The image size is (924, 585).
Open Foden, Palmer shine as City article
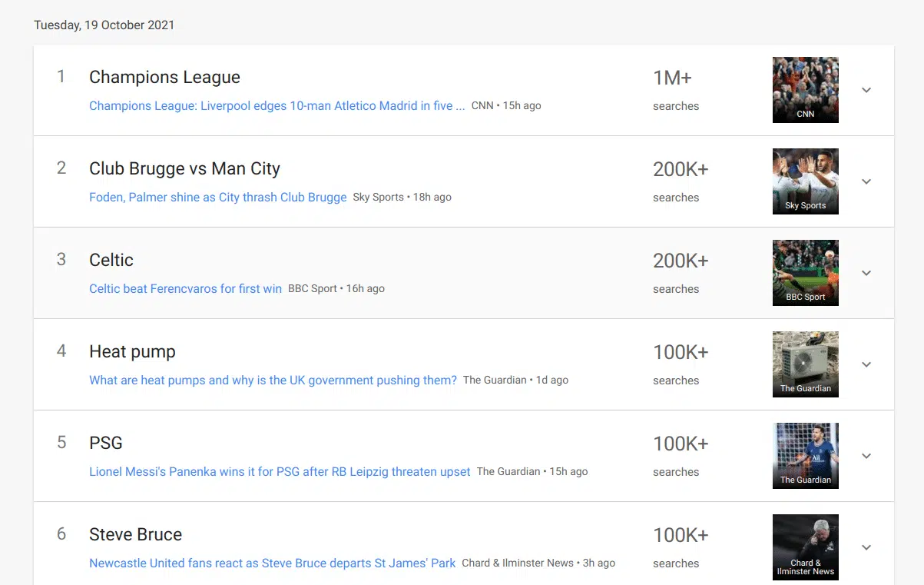218,198
